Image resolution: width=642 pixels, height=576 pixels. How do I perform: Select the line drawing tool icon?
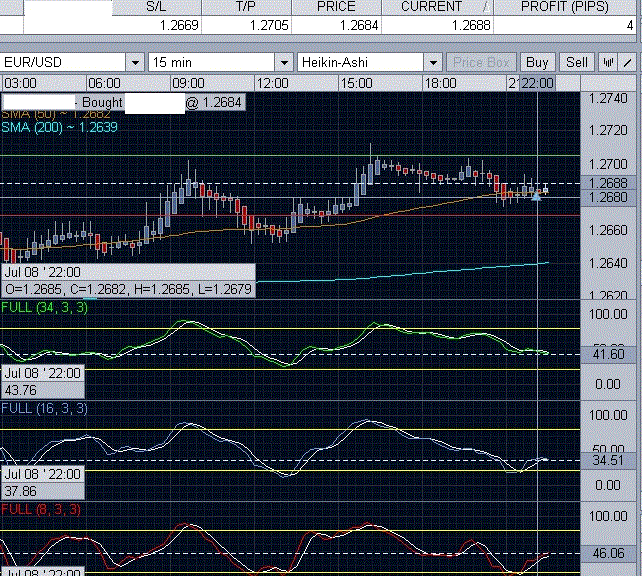[627, 63]
